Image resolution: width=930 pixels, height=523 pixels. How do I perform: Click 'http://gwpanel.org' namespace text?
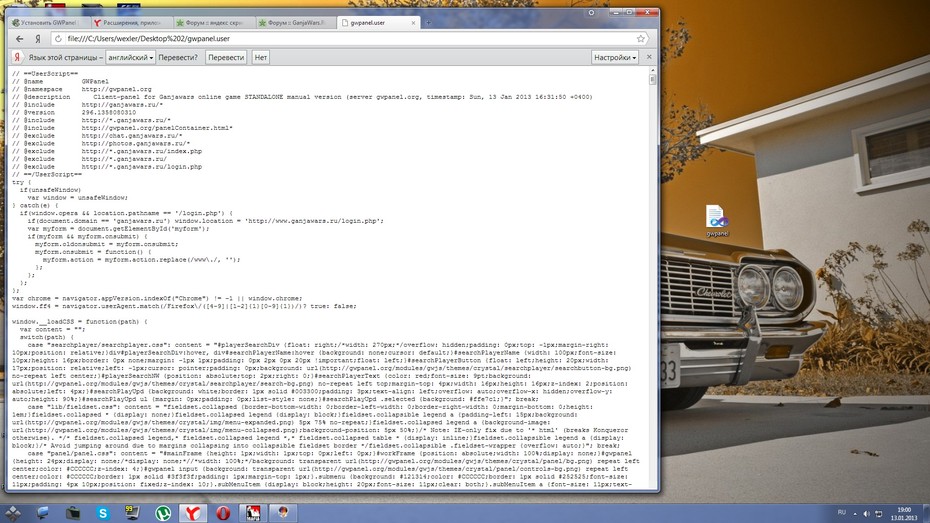(x=116, y=89)
